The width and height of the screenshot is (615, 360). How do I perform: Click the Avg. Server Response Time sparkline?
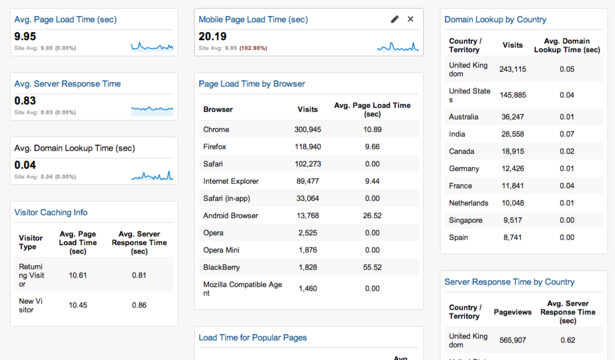tap(152, 111)
